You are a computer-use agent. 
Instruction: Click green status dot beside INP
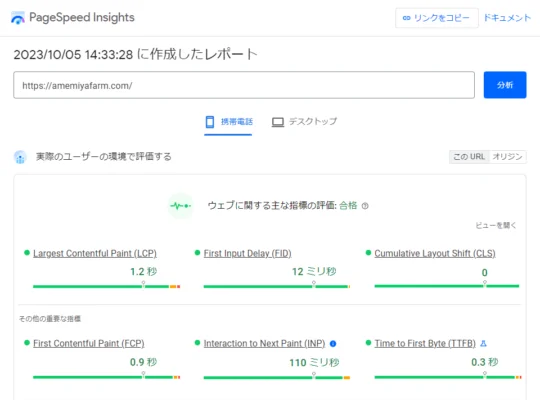coord(197,343)
